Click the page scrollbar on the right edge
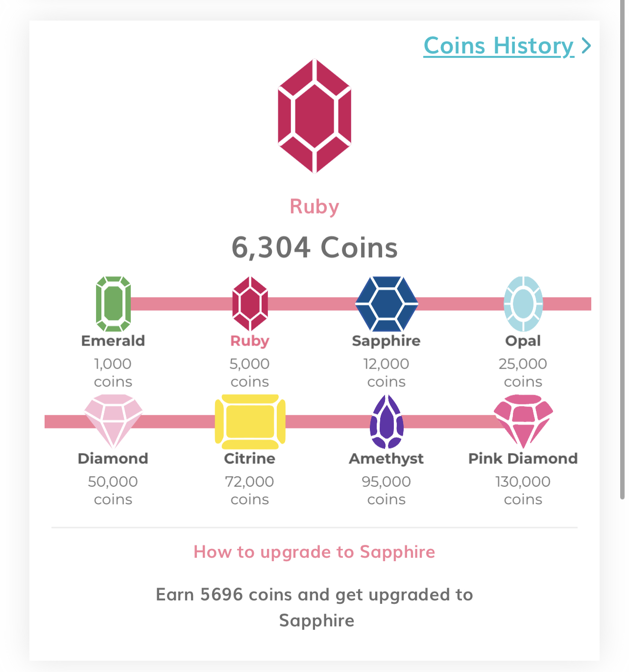 pos(622,250)
